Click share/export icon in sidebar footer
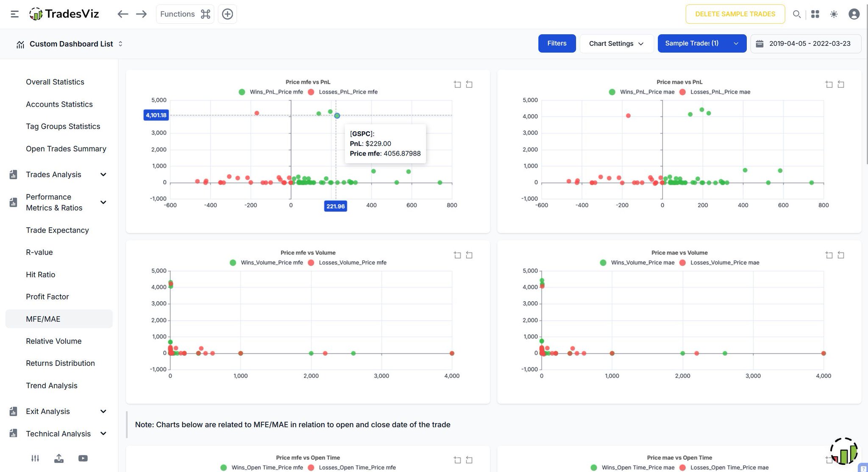Viewport: 868px width, 472px height. pyautogui.click(x=59, y=458)
